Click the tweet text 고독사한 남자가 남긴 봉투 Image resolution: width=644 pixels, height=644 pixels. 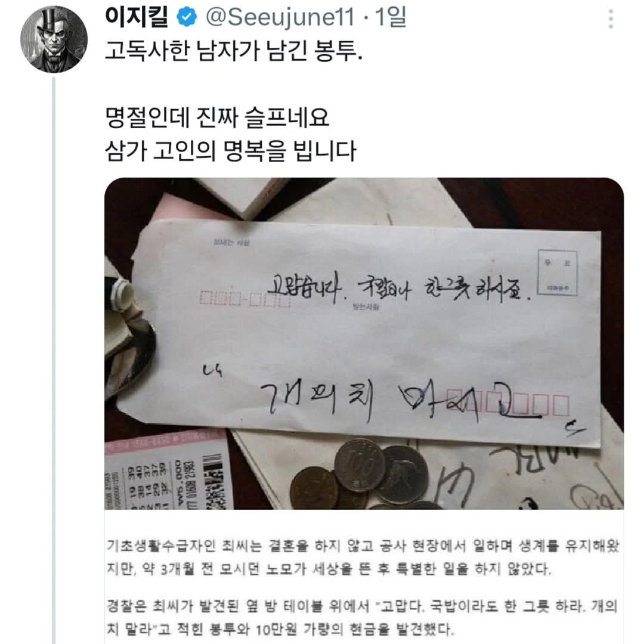coord(233,51)
